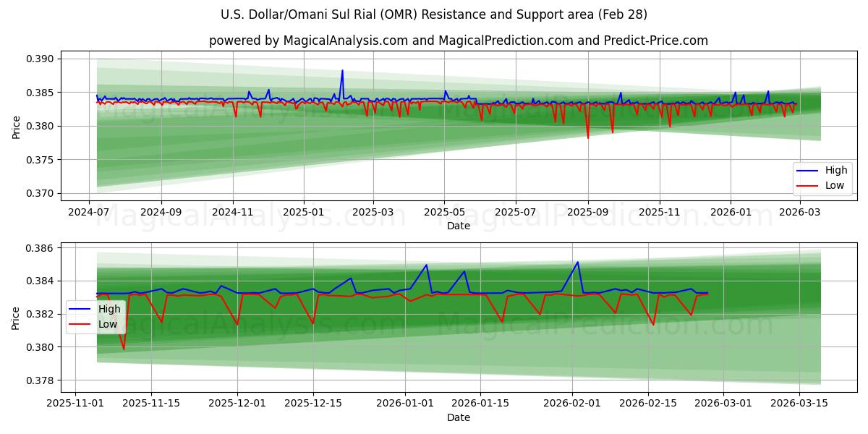Click the 2025-11-15 date label on bottom chart
The height and width of the screenshot is (434, 868).
pos(150,404)
